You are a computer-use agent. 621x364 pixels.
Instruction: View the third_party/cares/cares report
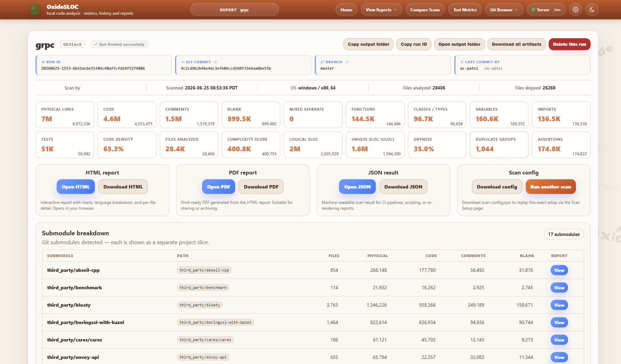(x=559, y=340)
